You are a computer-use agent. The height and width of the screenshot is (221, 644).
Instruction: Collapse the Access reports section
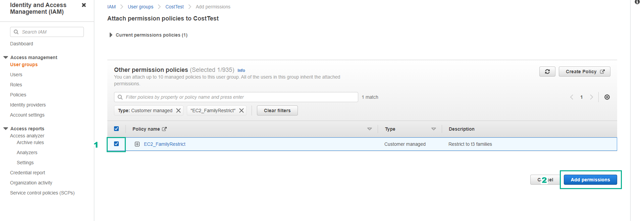(6, 129)
